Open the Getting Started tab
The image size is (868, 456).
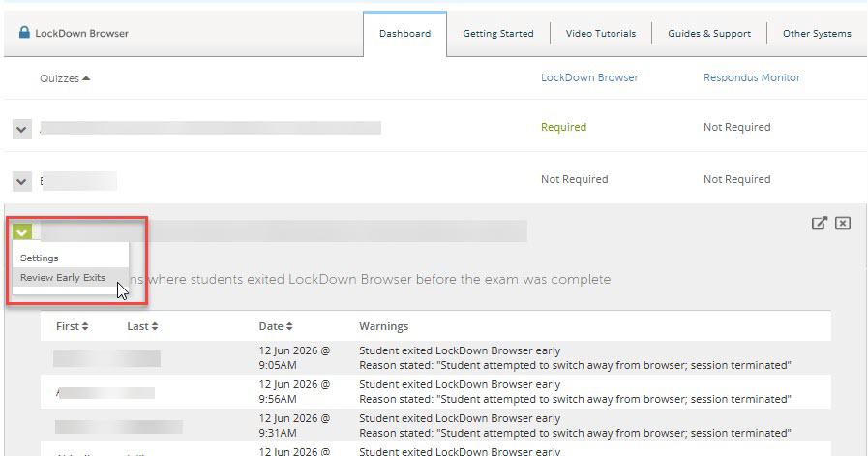tap(498, 34)
